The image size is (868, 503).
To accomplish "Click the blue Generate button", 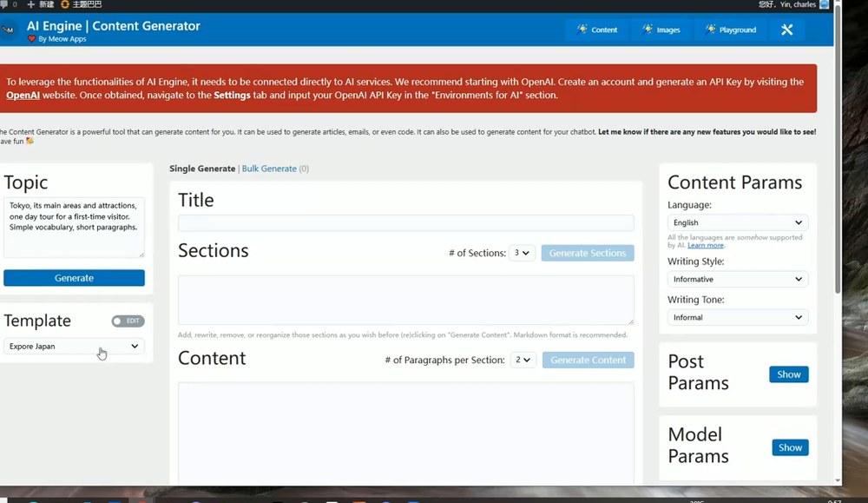I will [x=74, y=278].
